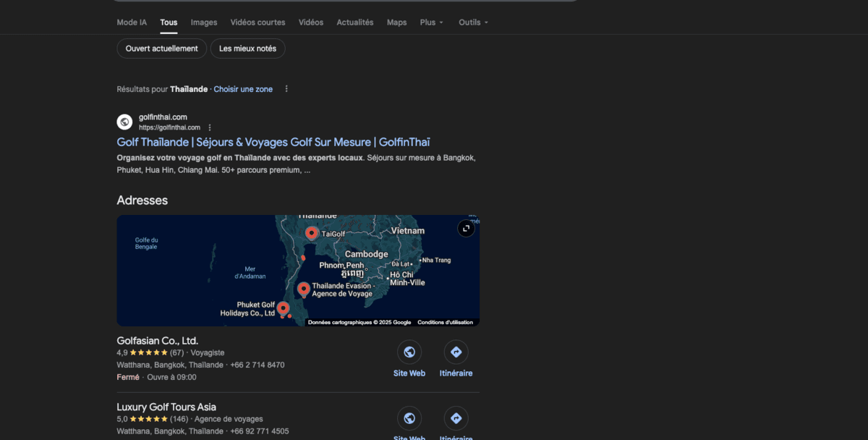Open Site Web globe icon for Golfasian

pos(409,352)
